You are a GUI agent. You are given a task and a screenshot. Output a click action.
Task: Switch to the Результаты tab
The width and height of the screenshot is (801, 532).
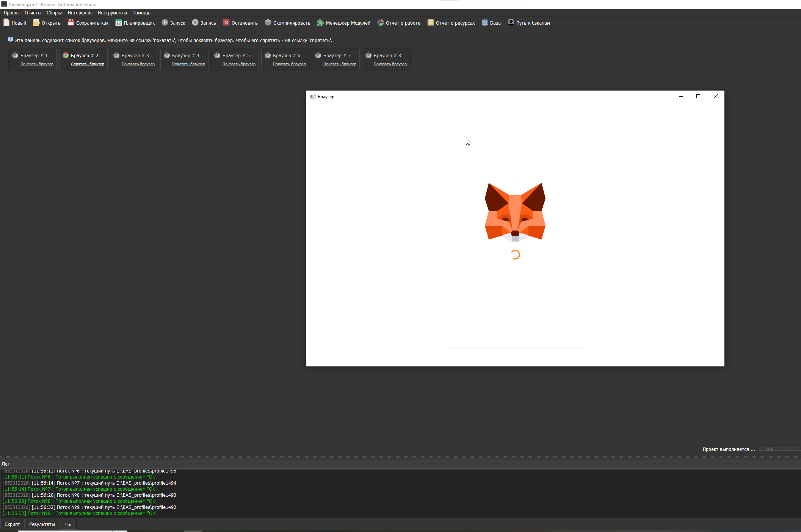point(42,524)
